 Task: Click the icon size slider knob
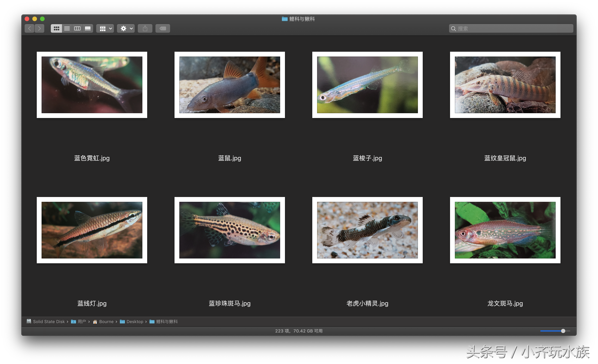(563, 331)
